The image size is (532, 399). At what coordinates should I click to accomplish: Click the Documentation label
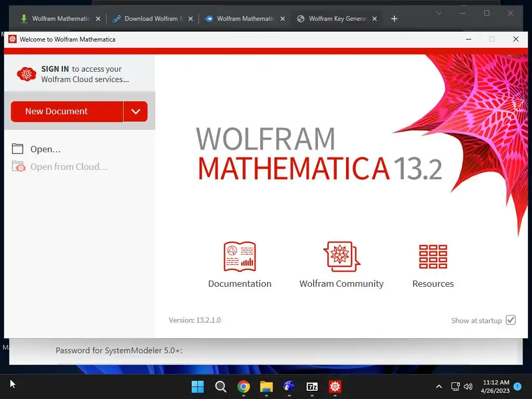pyautogui.click(x=240, y=284)
